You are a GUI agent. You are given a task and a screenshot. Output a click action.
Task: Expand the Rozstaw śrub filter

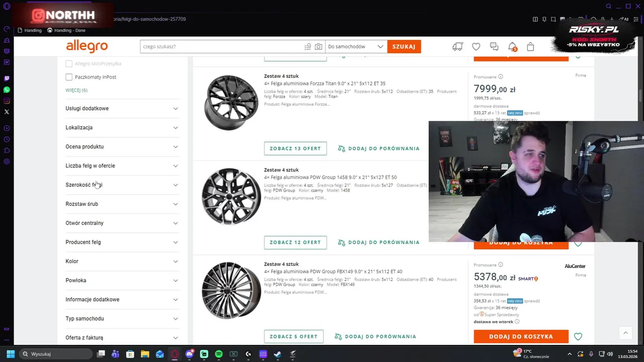(x=122, y=204)
